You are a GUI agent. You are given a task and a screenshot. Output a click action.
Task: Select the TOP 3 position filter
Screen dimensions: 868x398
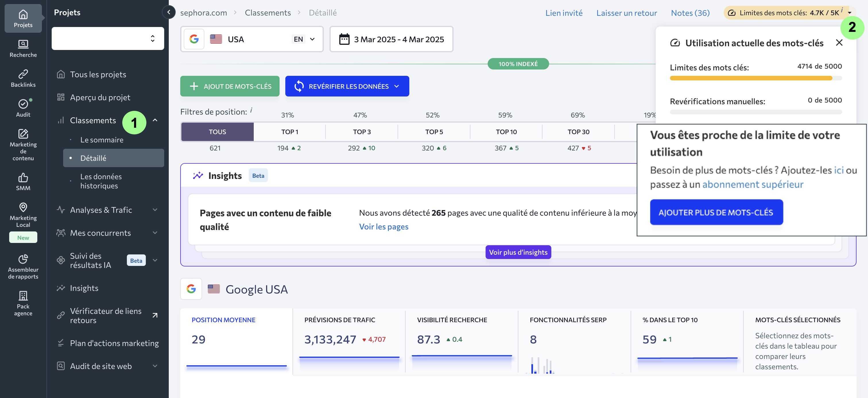[x=362, y=132]
